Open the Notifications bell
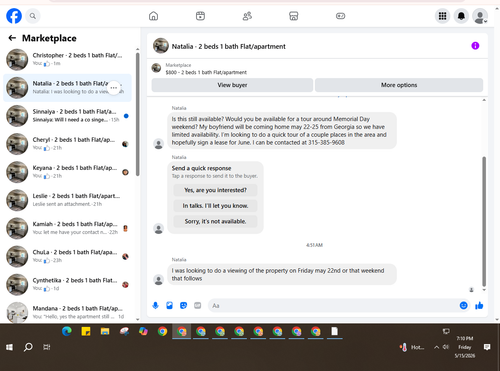 coord(461,16)
